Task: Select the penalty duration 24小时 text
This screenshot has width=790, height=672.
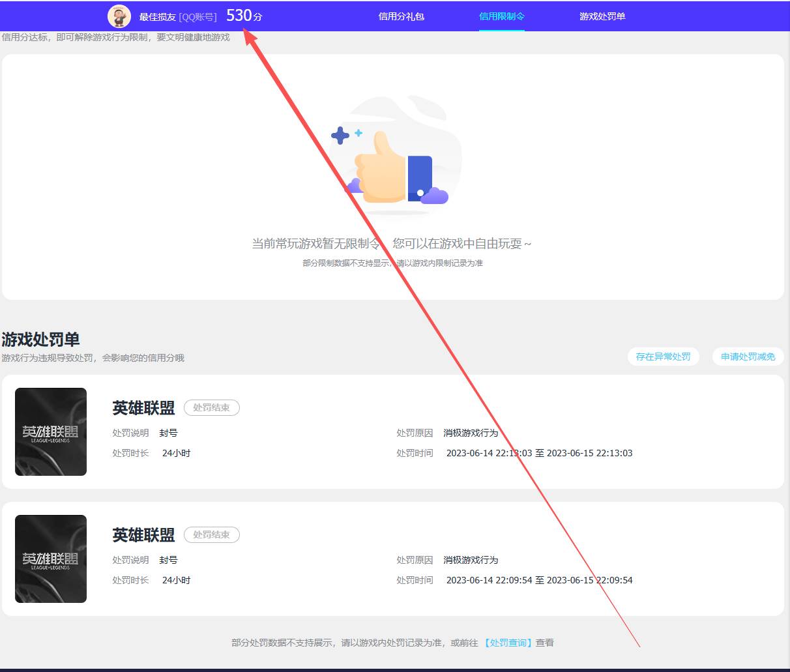Action: (x=176, y=452)
